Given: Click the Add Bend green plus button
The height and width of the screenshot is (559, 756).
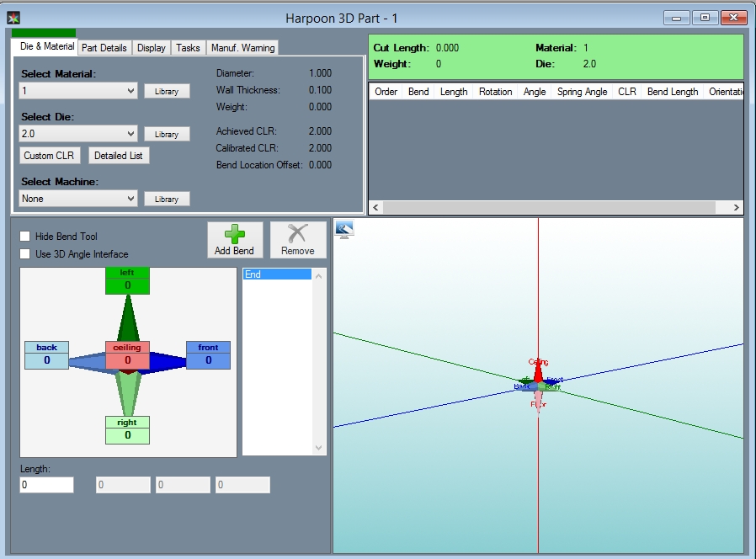Looking at the screenshot, I should coord(235,240).
